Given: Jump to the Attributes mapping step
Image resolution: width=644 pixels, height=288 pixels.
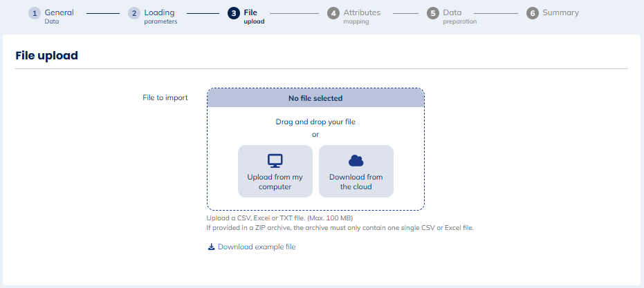Looking at the screenshot, I should [361, 16].
